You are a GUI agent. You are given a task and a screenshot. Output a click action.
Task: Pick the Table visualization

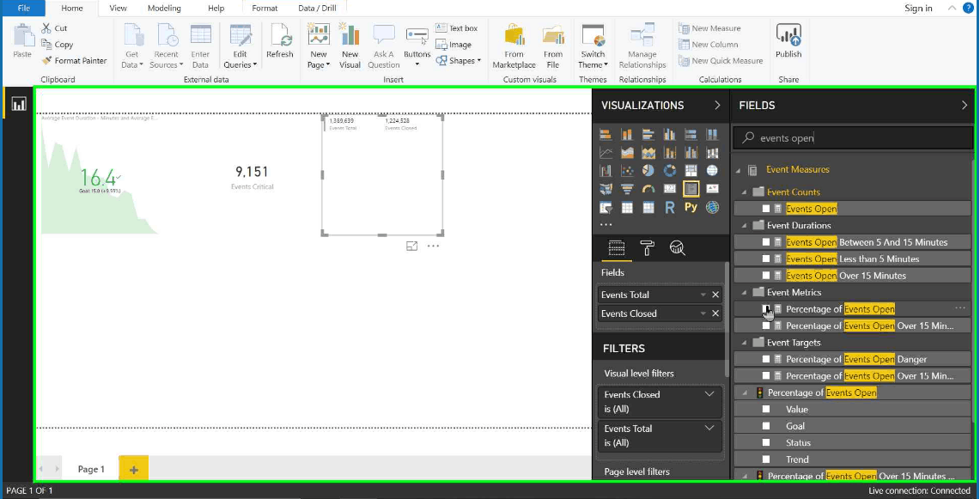pos(627,208)
